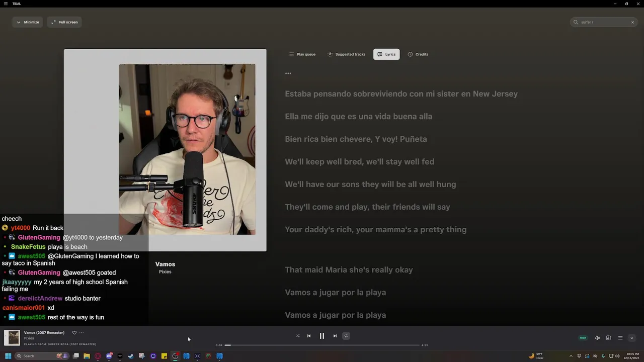Image resolution: width=644 pixels, height=362 pixels.
Task: Open 'Vamos (2007 Remaster)' title in player bar
Action: 44,332
